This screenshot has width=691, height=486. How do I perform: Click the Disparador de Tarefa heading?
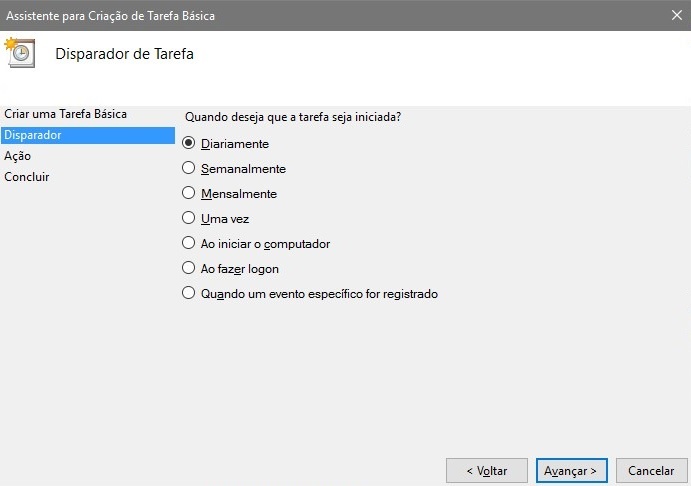pos(124,54)
